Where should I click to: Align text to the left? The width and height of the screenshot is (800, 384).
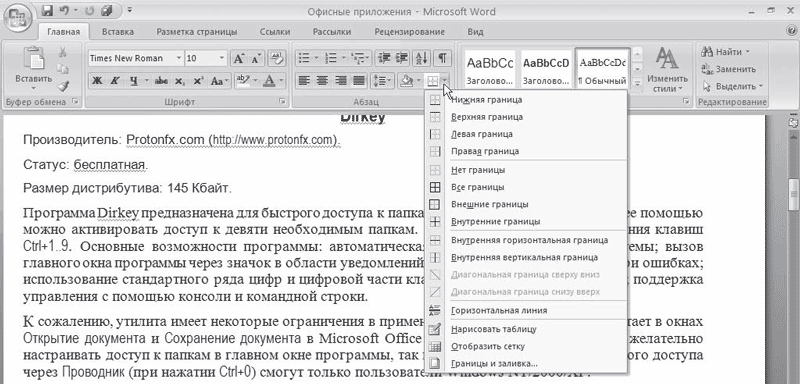click(304, 81)
